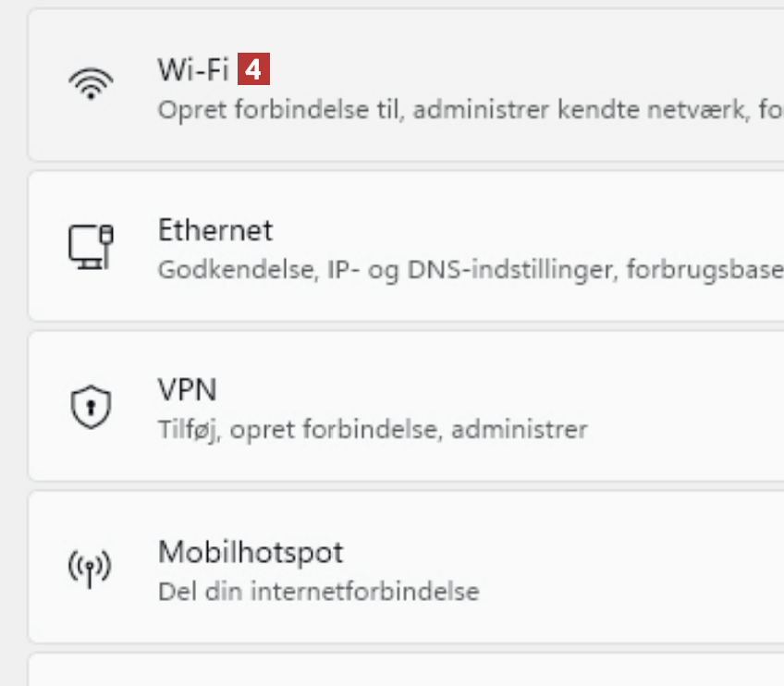Click the Wi-Fi signal icon
Screen dimensions: 784x686
(91, 85)
